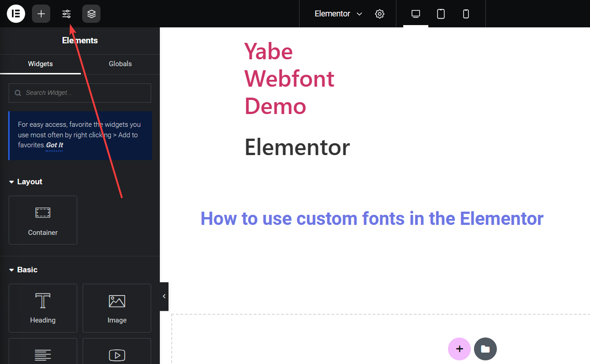Image resolution: width=590 pixels, height=364 pixels.
Task: Open the Structure layers icon
Action: pyautogui.click(x=91, y=14)
